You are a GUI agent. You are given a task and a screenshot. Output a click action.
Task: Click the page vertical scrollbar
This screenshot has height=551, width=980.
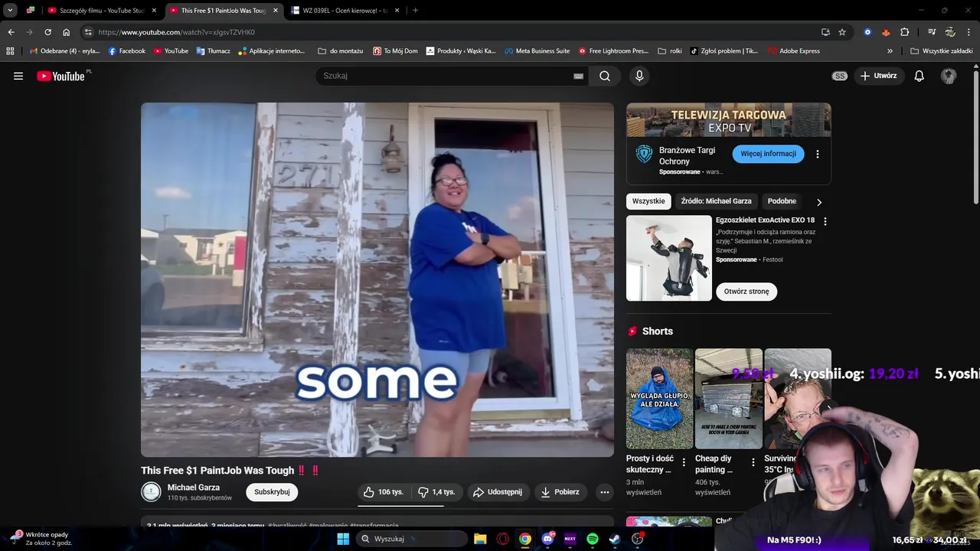[x=975, y=138]
